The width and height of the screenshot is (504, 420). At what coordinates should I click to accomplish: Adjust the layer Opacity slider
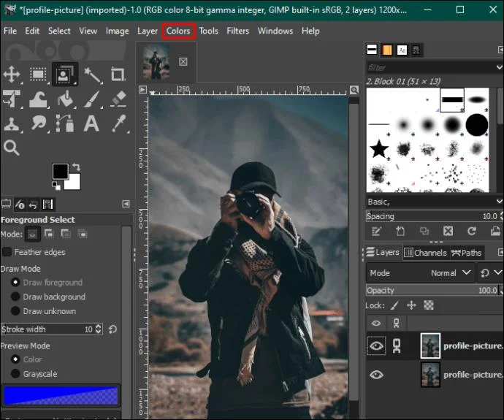(432, 290)
